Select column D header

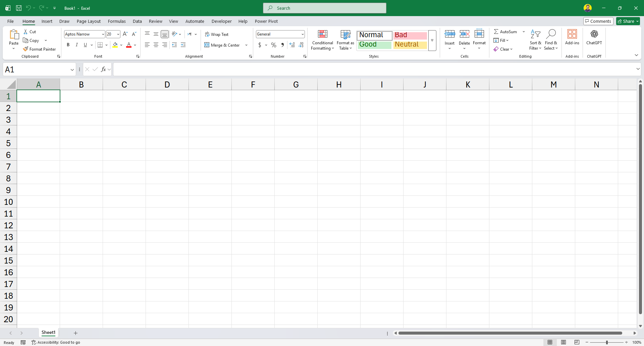click(x=167, y=84)
